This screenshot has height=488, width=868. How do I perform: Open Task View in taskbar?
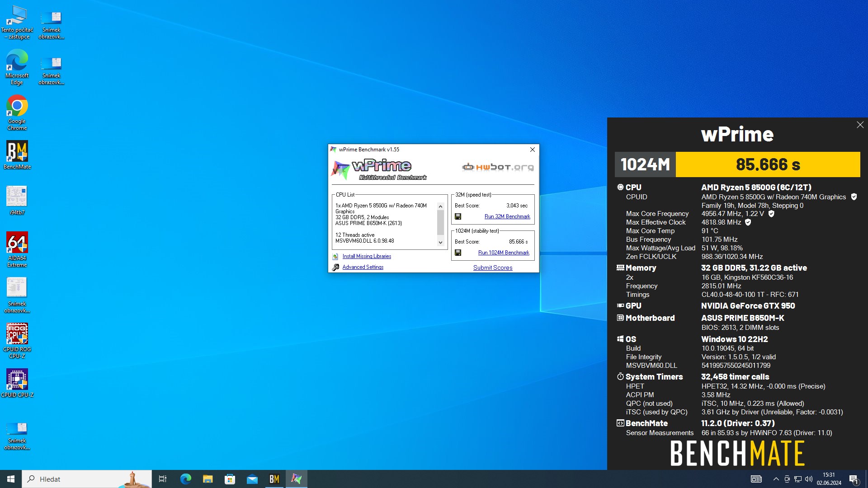click(x=163, y=479)
